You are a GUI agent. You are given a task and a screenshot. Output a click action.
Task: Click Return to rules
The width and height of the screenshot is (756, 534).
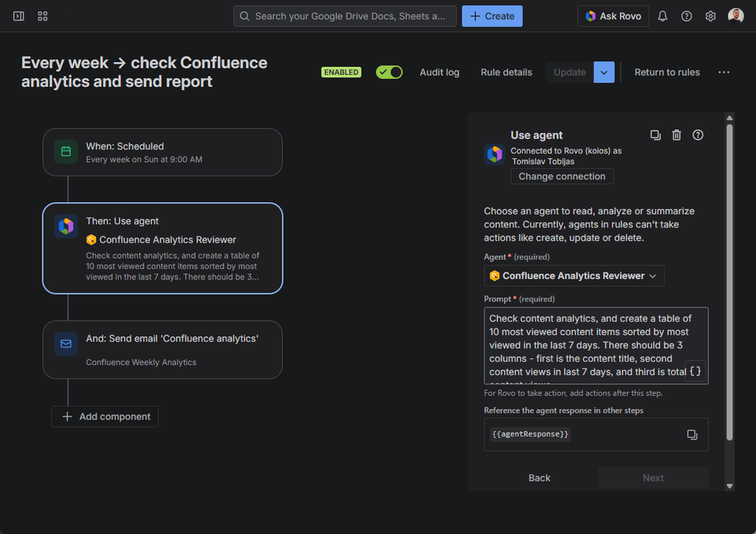click(x=667, y=73)
